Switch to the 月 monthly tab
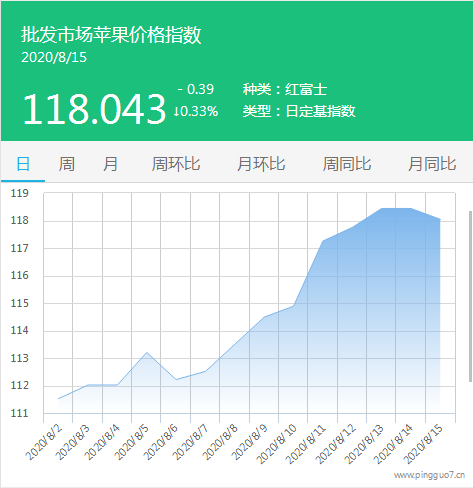 pos(110,164)
